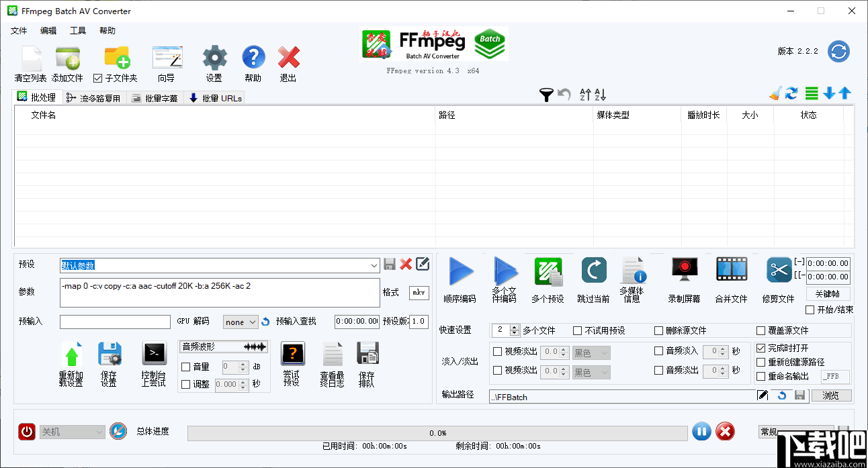Move item up with blue up arrow
This screenshot has height=468, width=868.
(845, 93)
